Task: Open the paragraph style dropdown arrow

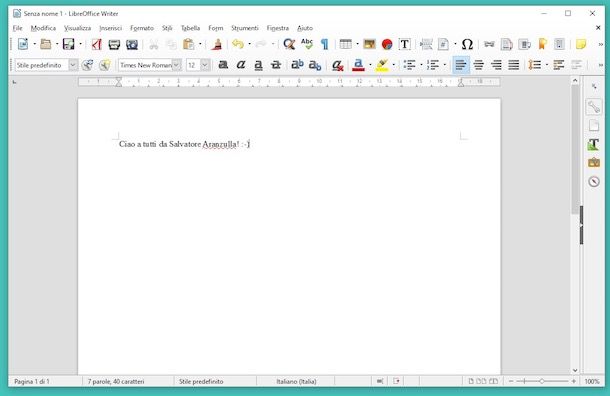Action: coord(73,65)
